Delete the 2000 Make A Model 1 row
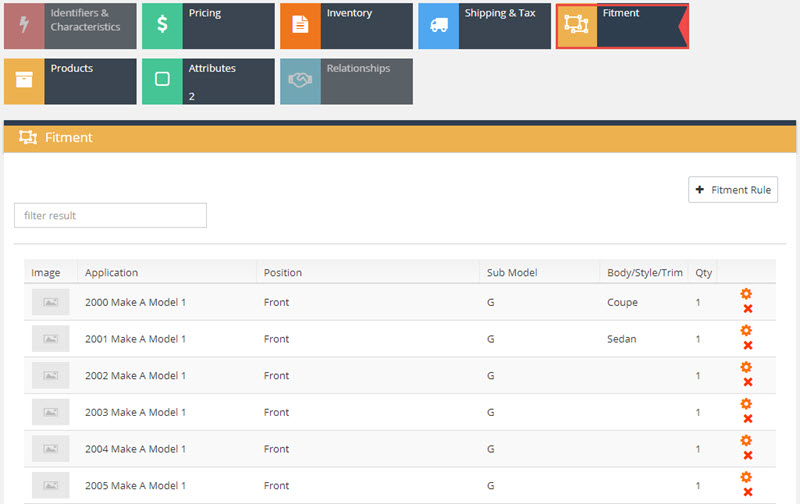 click(x=748, y=309)
